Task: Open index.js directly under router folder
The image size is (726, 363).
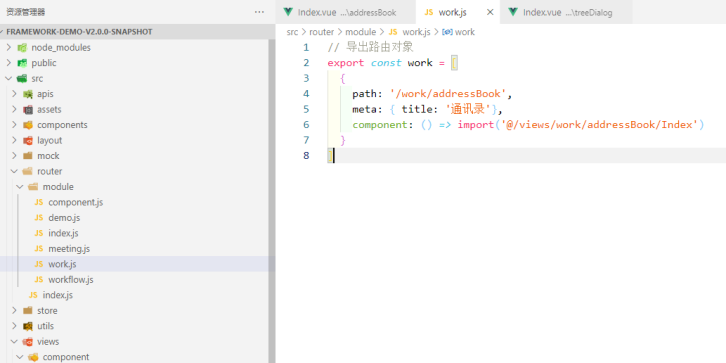Action: pyautogui.click(x=57, y=295)
